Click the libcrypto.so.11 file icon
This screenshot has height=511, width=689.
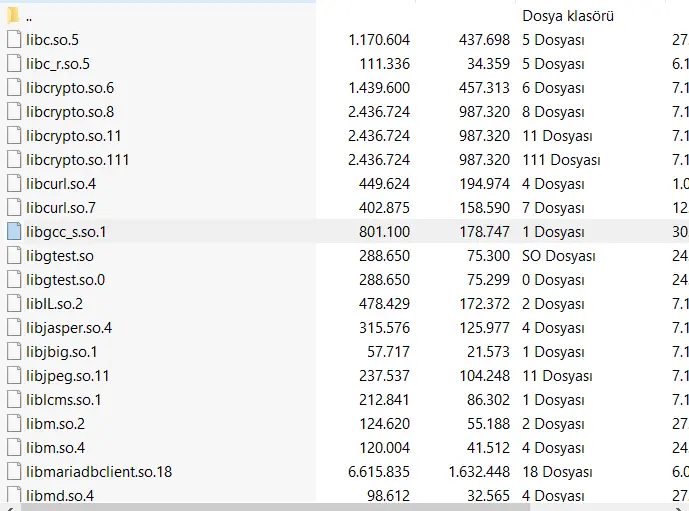point(14,135)
